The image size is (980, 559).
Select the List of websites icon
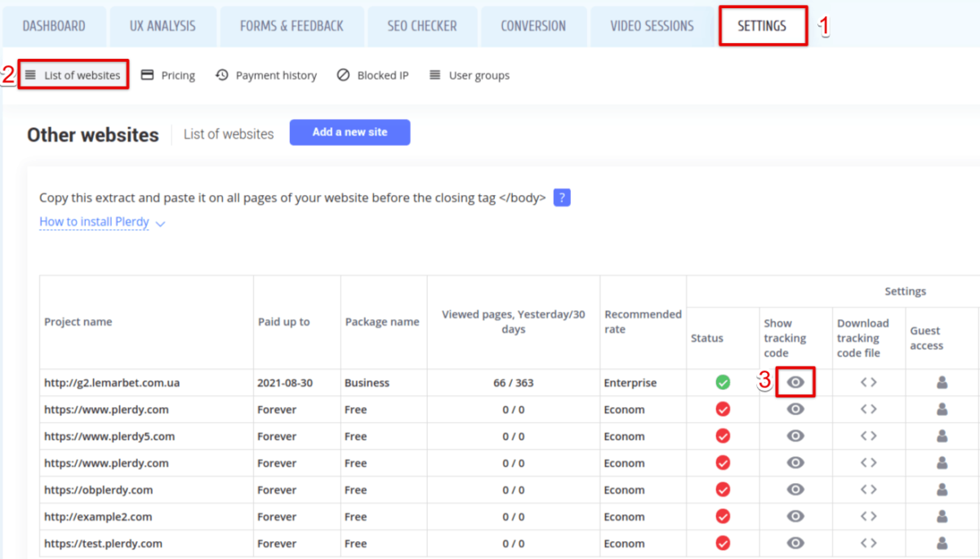31,74
